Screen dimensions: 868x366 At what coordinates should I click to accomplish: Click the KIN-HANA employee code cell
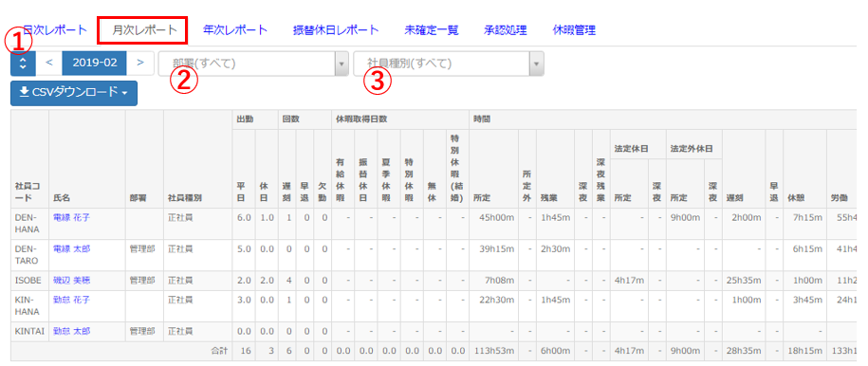point(29,305)
